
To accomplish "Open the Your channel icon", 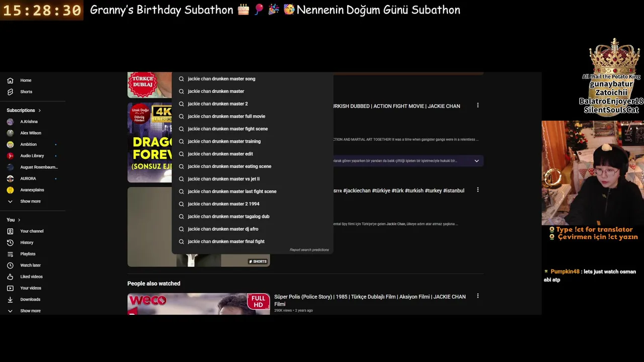I will (10, 231).
